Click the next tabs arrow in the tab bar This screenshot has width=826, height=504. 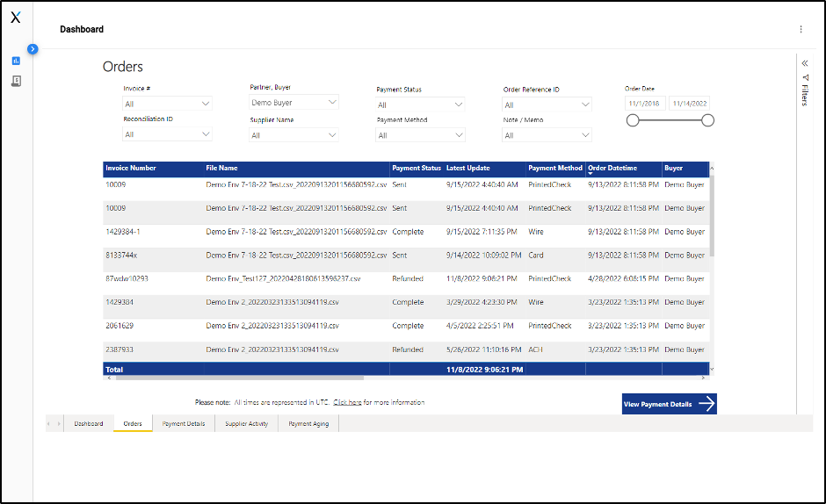(59, 423)
